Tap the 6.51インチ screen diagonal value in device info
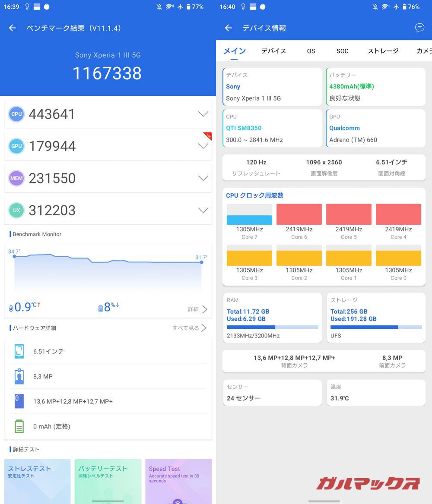The image size is (432, 504). 392,162
